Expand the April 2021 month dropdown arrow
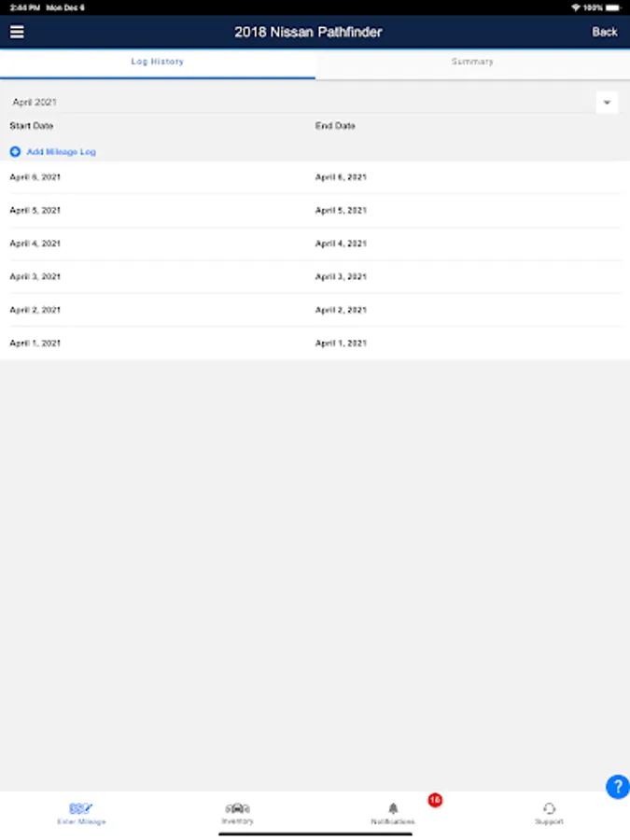Screen dimensions: 630x840 [607, 103]
